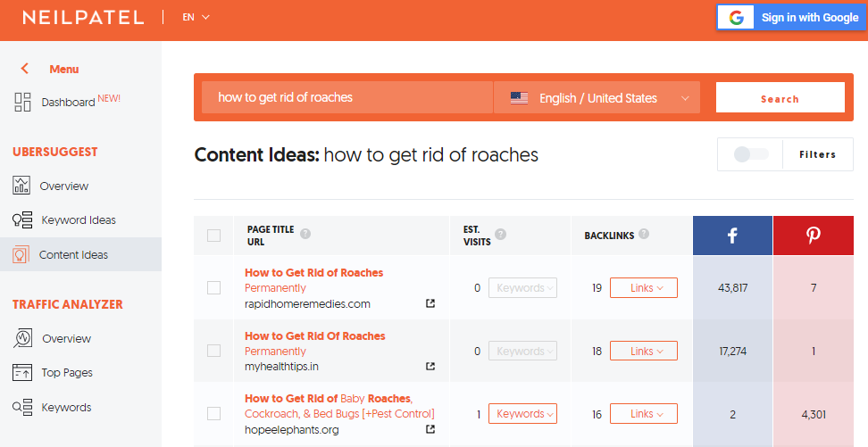868x447 pixels.
Task: Click the hopeelephants.org URL text
Action: 292,430
